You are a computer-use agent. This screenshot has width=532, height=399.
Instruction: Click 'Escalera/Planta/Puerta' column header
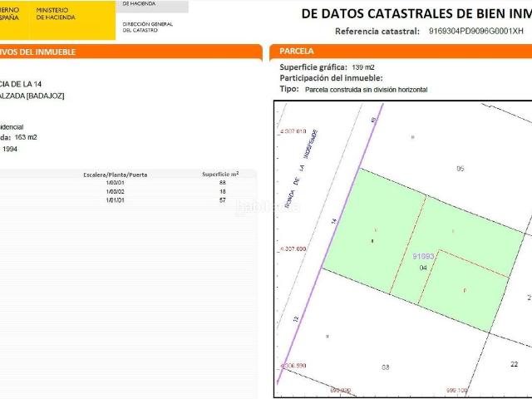click(x=116, y=175)
